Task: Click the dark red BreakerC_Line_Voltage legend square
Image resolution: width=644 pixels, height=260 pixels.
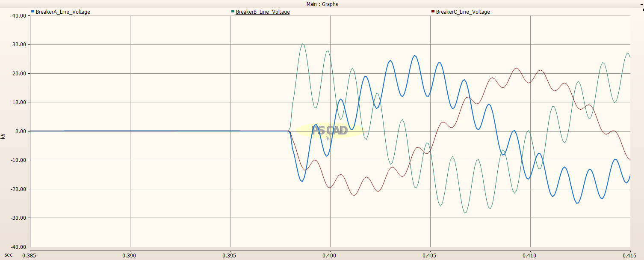Action: tap(433, 12)
